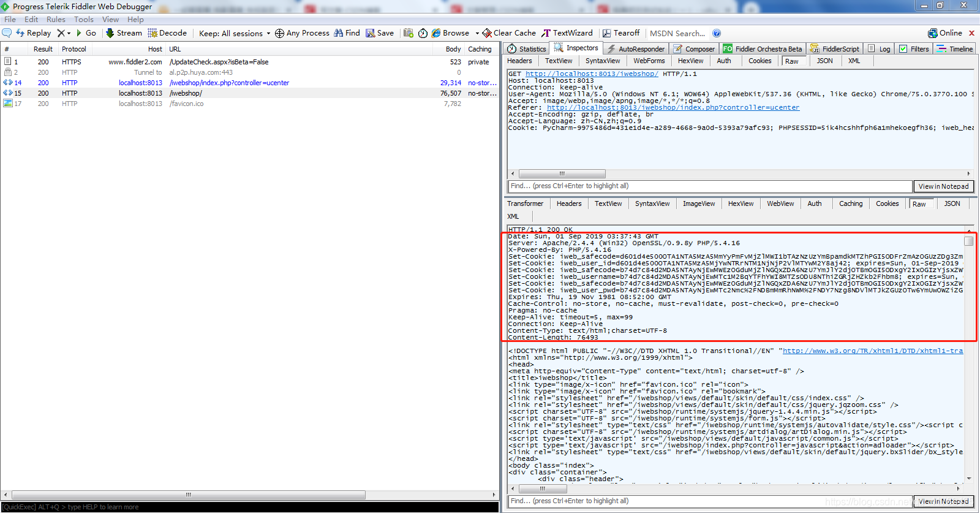The height and width of the screenshot is (513, 980).
Task: Close toolbar with red X
Action: (971, 33)
